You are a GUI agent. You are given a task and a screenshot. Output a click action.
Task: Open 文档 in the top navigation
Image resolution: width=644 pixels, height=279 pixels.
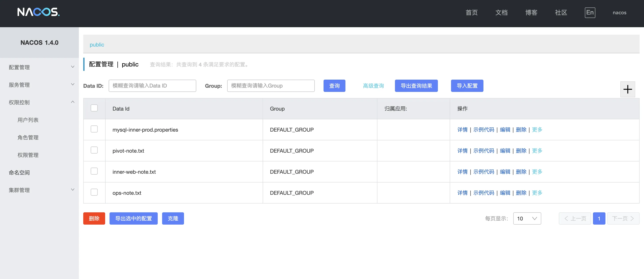[x=501, y=13]
